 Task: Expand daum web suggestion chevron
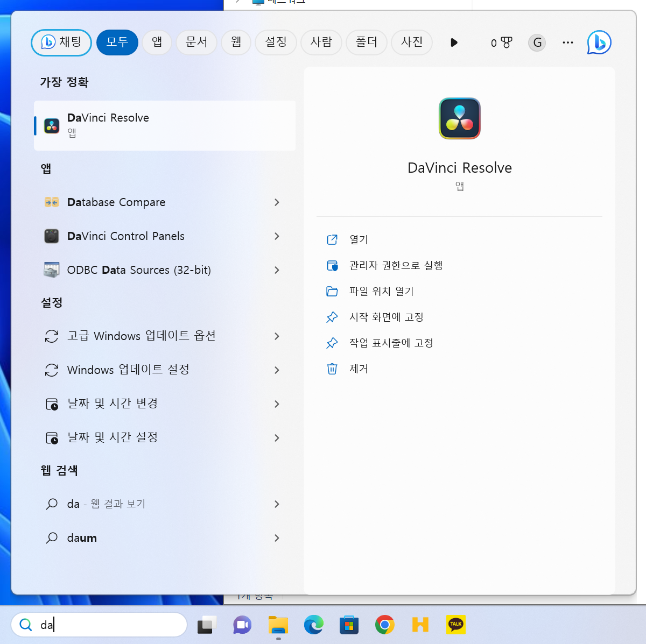point(277,538)
